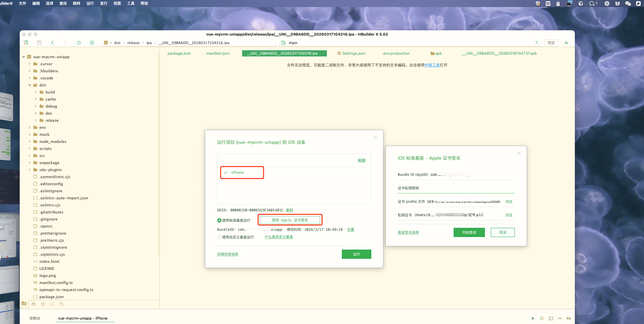
Task: Click the circular run icon in toolbar
Action: point(92,43)
